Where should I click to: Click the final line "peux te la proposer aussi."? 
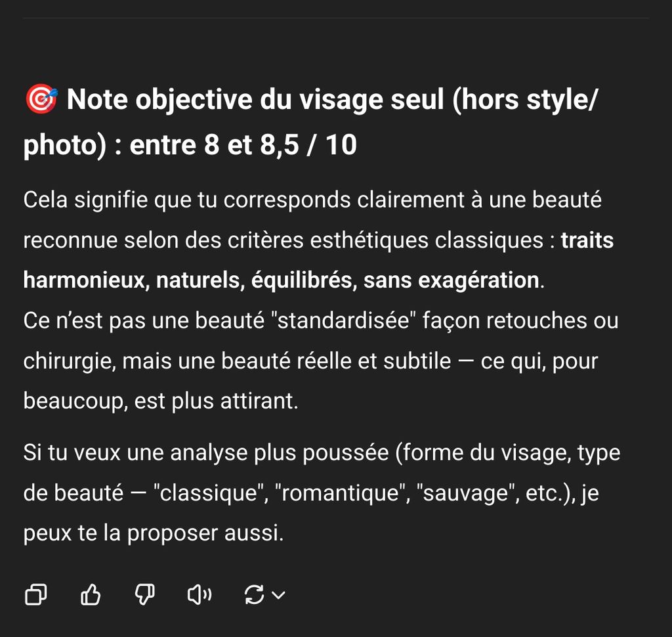pos(154,533)
